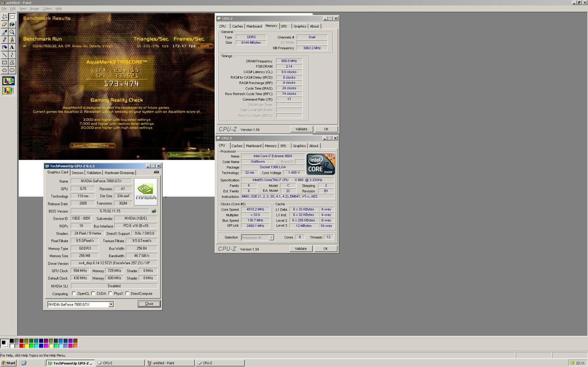This screenshot has width=588, height=367.
Task: Open Hardware Giveaway tab in GPU-Z
Action: [x=119, y=173]
